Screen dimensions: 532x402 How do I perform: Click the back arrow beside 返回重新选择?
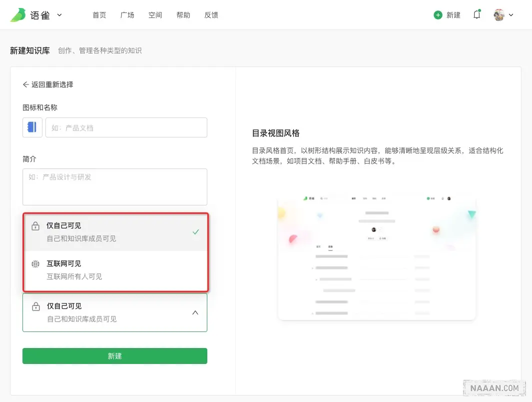coord(26,84)
